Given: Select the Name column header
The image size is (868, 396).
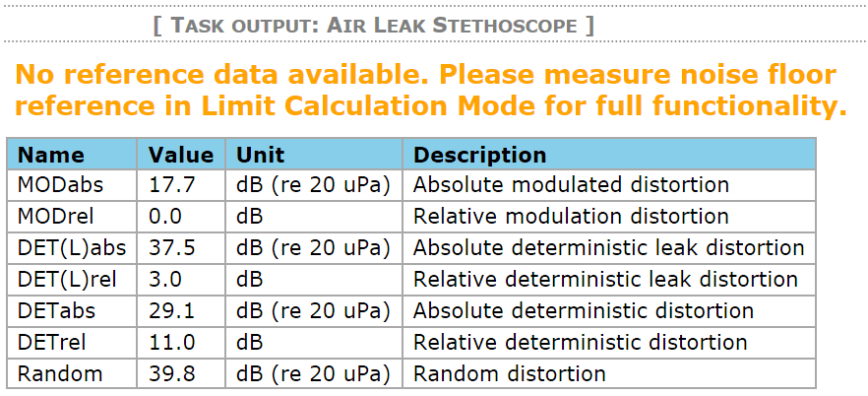Looking at the screenshot, I should tap(72, 155).
